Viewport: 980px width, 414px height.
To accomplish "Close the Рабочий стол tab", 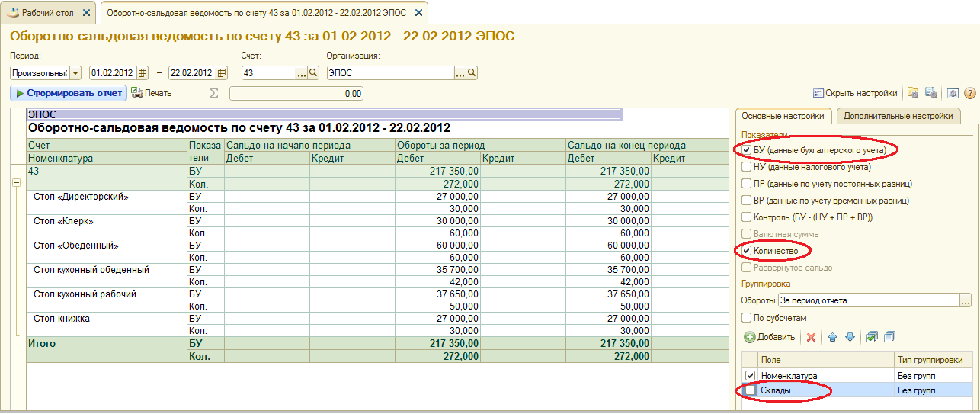I will tap(86, 13).
